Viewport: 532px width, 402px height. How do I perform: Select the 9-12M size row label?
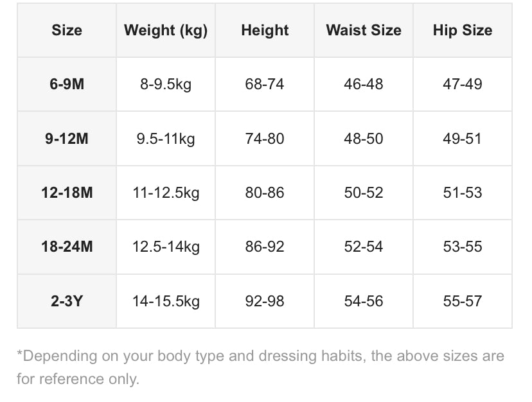pyautogui.click(x=67, y=139)
